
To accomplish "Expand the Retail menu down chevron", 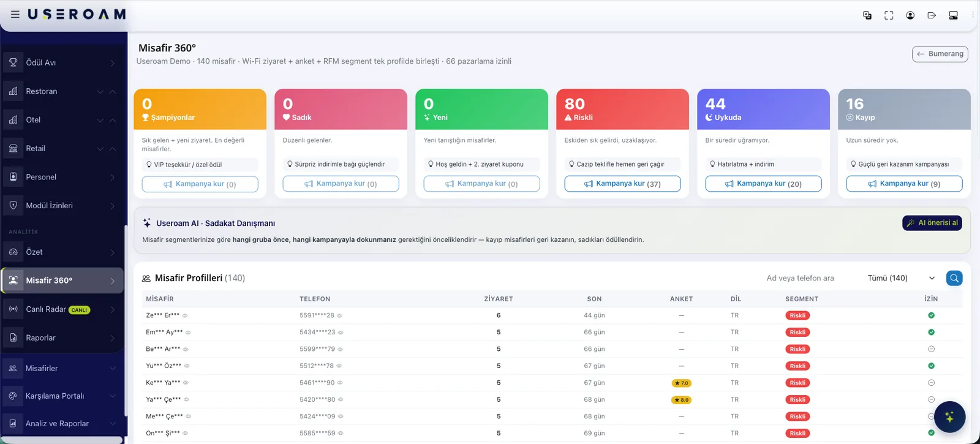I will pyautogui.click(x=100, y=148).
